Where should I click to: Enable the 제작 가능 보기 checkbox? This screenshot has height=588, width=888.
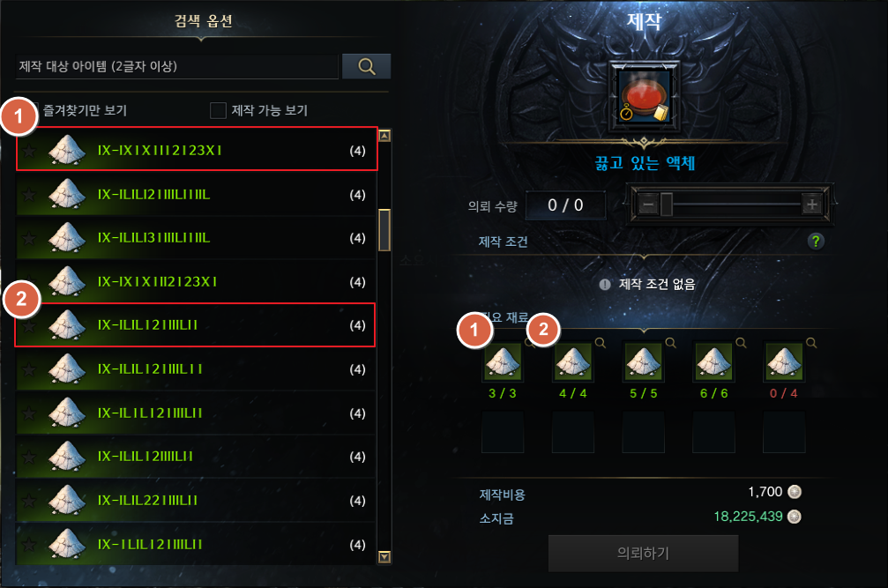pyautogui.click(x=218, y=110)
